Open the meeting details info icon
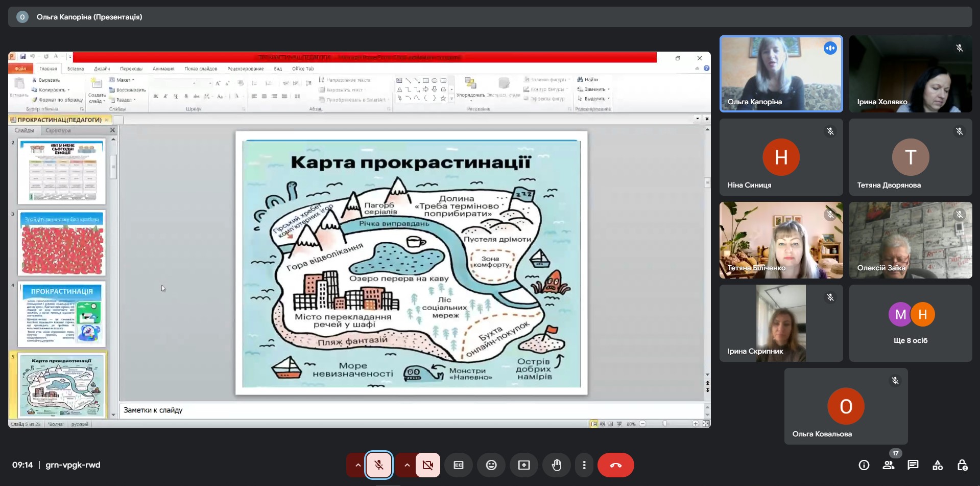The width and height of the screenshot is (980, 486). click(864, 465)
